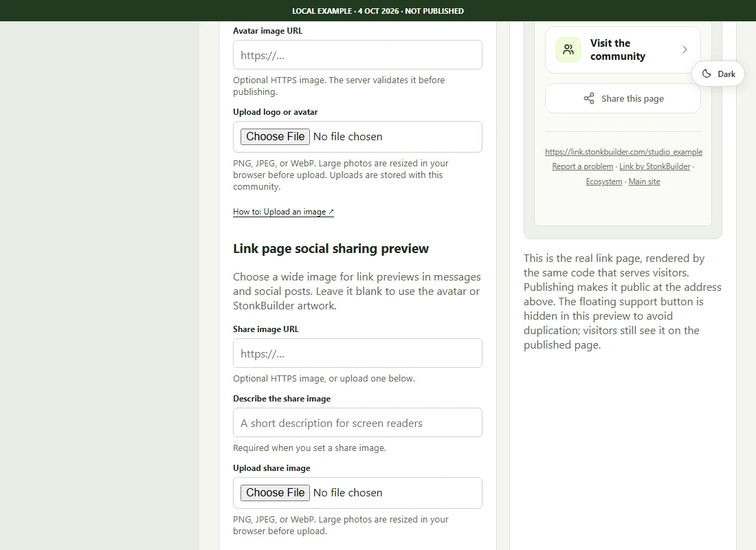756x550 pixels.
Task: Click 'Required when you set a share image.' text
Action: click(x=309, y=448)
